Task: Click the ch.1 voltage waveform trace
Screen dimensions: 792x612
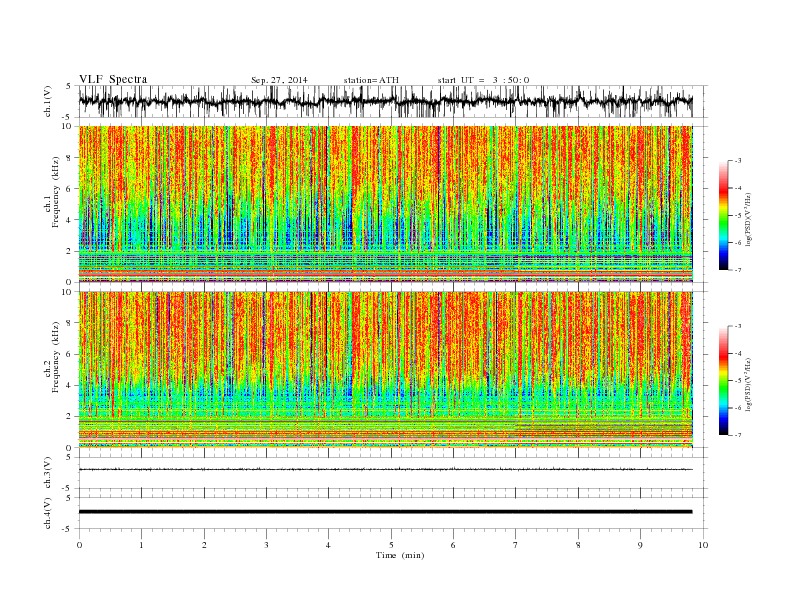Action: (385, 101)
